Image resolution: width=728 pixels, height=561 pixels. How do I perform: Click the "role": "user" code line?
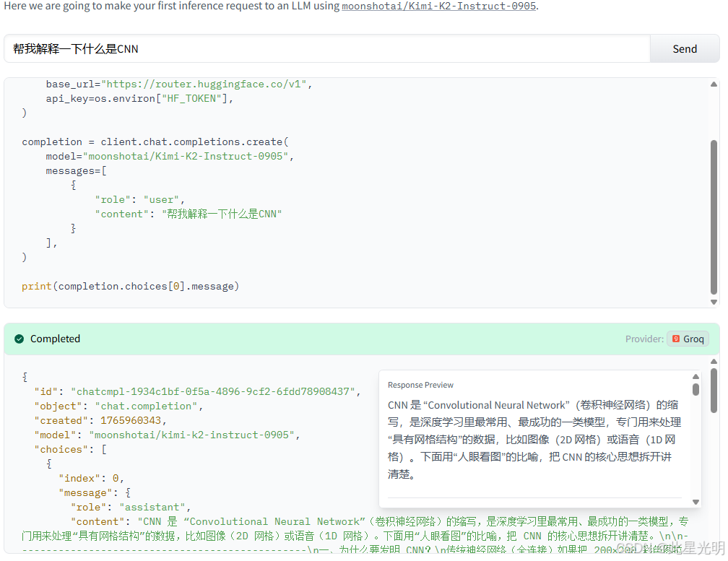[x=139, y=199]
